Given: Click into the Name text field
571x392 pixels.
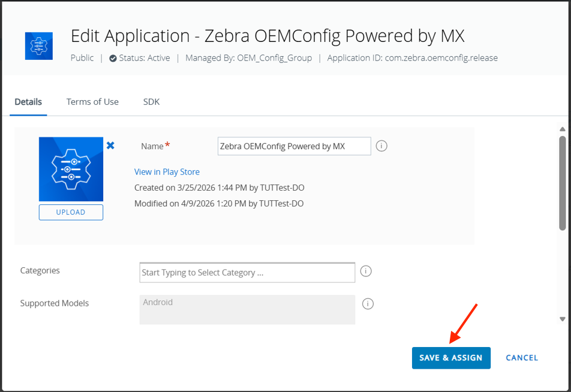Looking at the screenshot, I should point(294,146).
